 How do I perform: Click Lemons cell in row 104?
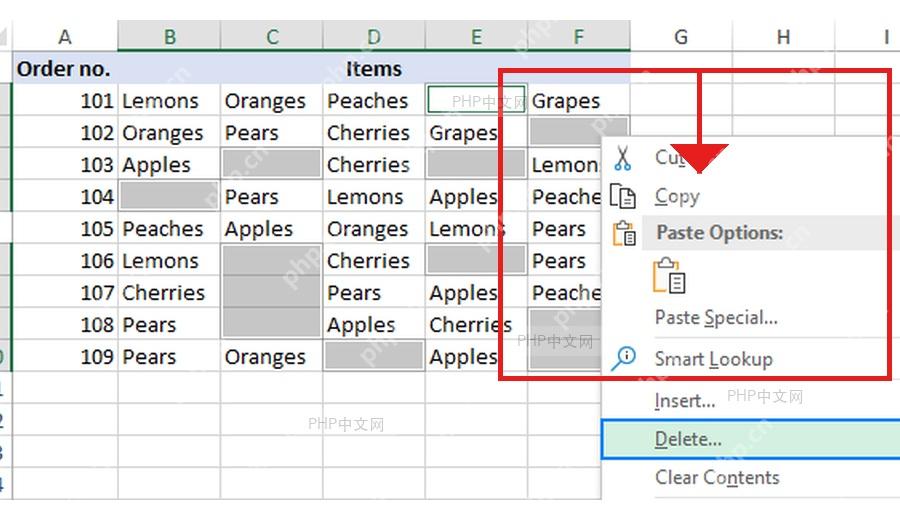(374, 197)
